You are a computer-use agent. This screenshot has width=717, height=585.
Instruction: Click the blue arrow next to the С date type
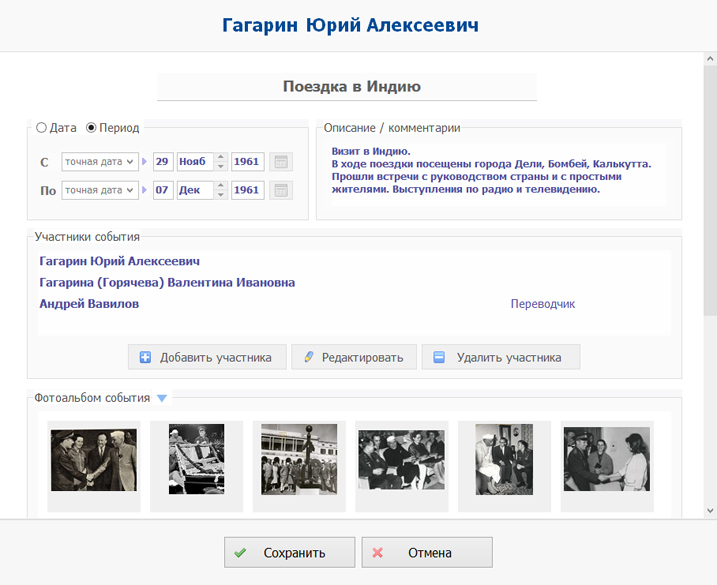pos(144,162)
